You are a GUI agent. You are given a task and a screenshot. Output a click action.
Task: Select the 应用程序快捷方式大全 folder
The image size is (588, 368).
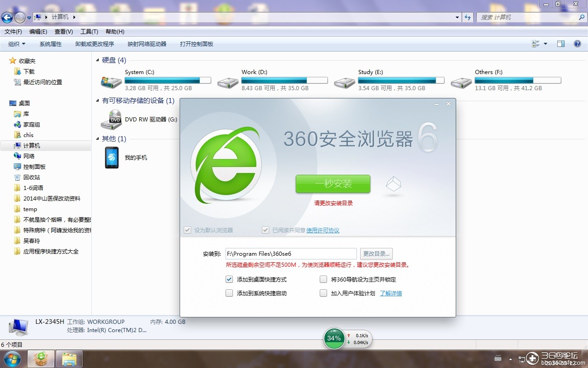pyautogui.click(x=51, y=251)
